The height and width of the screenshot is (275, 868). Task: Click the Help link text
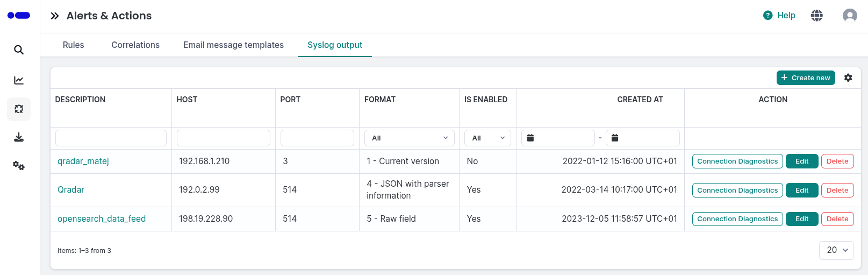pos(786,16)
